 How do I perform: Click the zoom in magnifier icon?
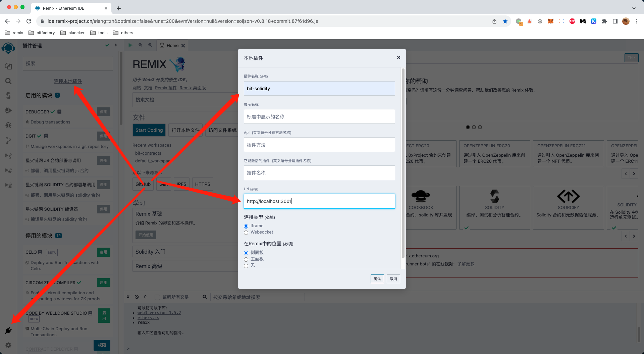click(150, 45)
